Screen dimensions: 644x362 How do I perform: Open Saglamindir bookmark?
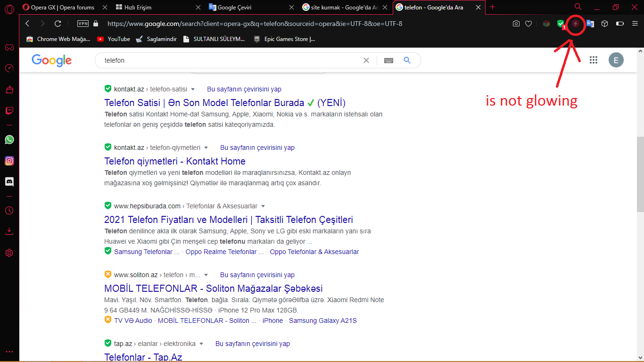coord(156,39)
